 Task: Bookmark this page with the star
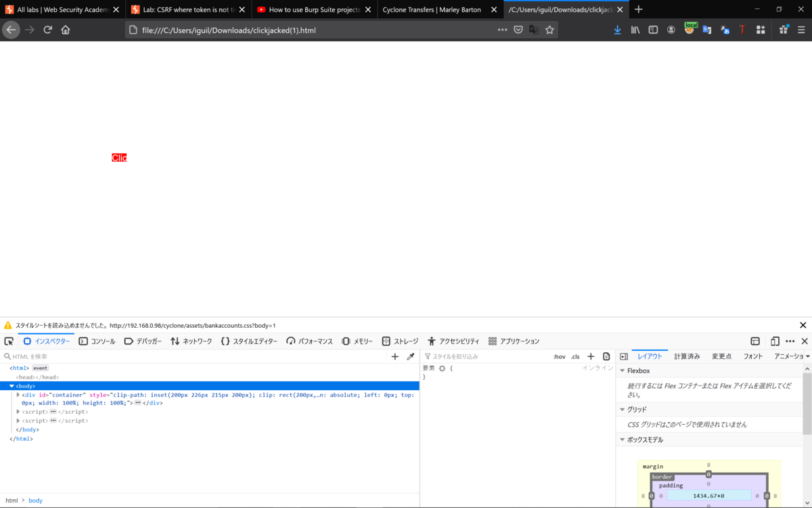[x=549, y=30]
